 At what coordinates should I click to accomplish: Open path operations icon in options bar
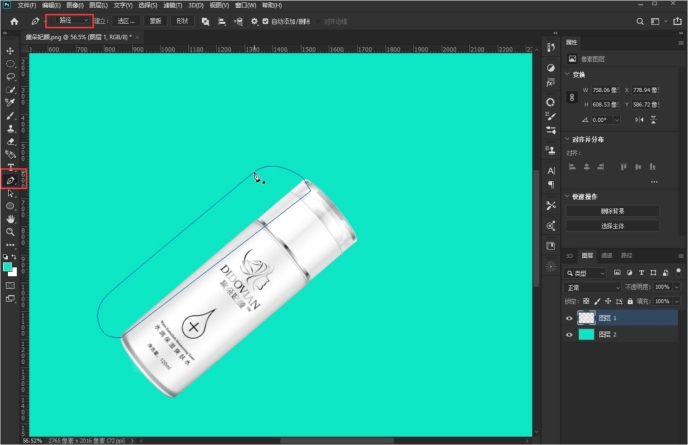[x=205, y=21]
